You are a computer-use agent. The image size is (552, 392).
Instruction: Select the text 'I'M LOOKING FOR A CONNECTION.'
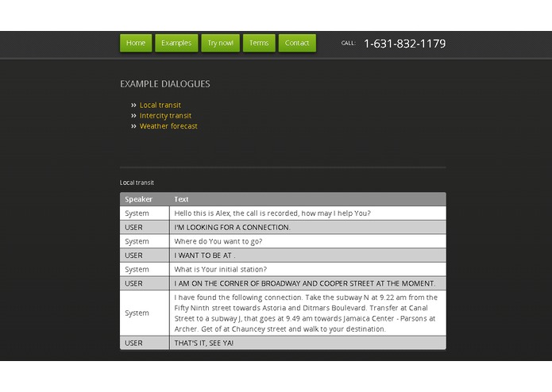pyautogui.click(x=233, y=228)
